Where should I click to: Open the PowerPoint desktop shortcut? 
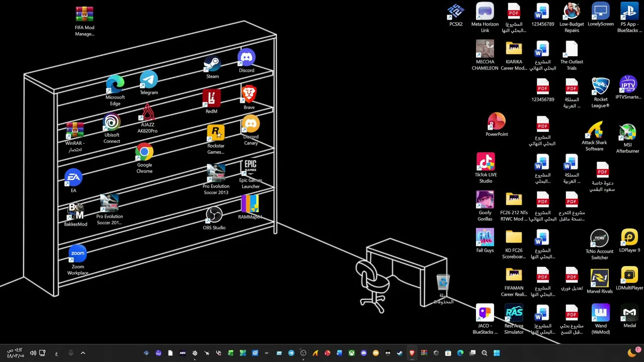tap(497, 125)
